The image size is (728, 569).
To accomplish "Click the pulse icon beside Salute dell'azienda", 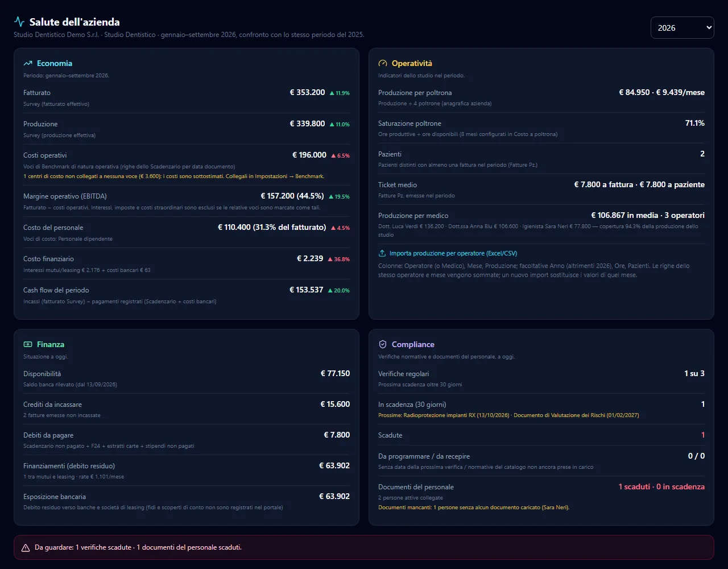I will coord(19,22).
